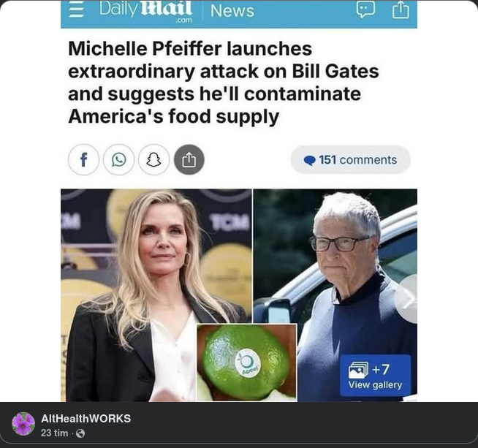Image resolution: width=478 pixels, height=448 pixels.
Task: Share article via WhatsApp icon
Action: pos(118,160)
